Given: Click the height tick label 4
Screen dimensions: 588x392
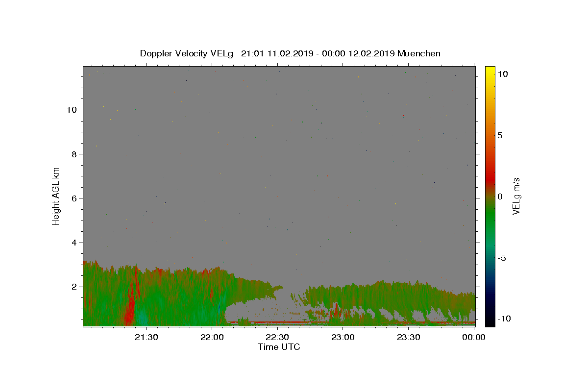Looking at the screenshot, I should coord(75,243).
